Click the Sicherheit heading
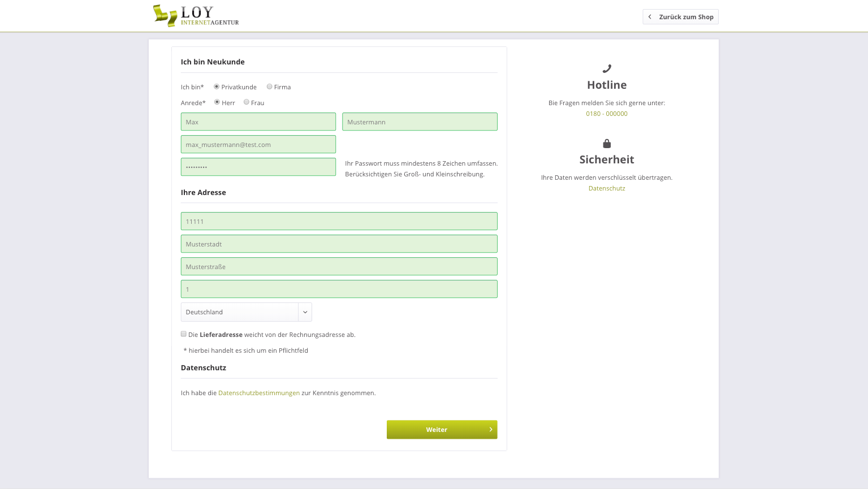The width and height of the screenshot is (868, 489). (x=607, y=159)
